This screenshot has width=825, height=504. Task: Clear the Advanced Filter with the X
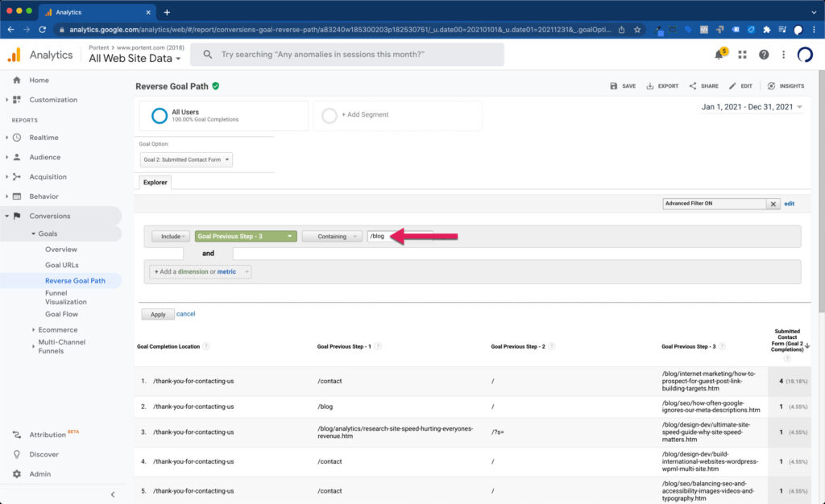pos(773,204)
